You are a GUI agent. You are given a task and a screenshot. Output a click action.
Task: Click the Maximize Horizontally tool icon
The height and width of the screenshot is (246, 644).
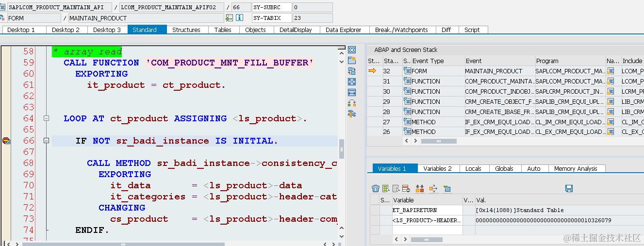pyautogui.click(x=352, y=92)
